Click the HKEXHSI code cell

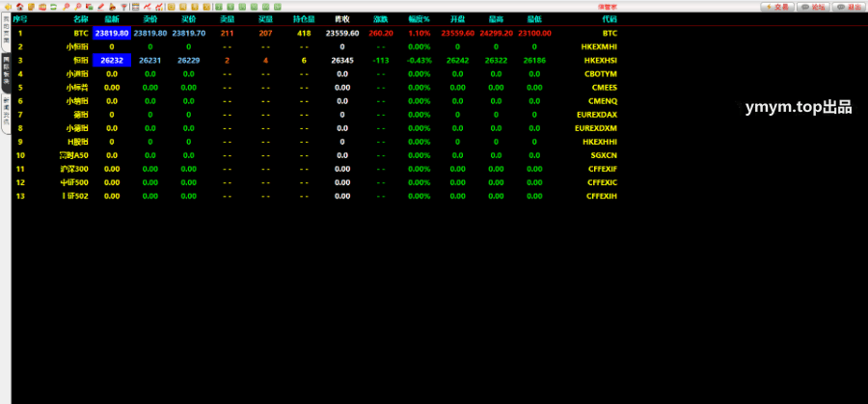[x=601, y=61]
